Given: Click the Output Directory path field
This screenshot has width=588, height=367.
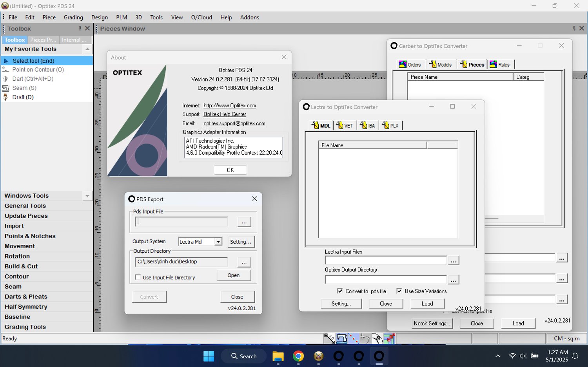Looking at the screenshot, I should tap(181, 262).
